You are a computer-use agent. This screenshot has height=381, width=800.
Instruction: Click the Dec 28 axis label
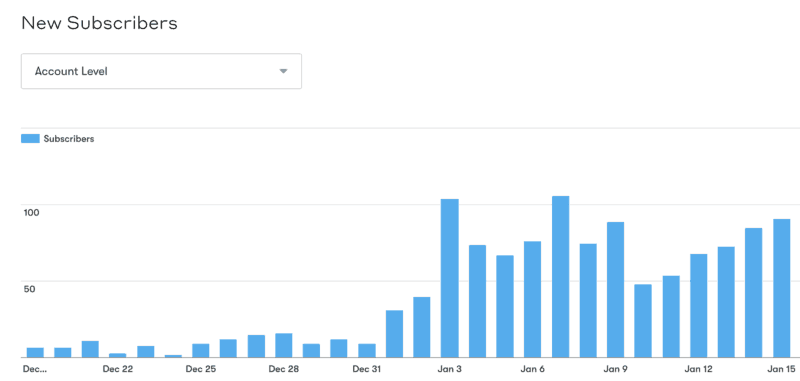tap(284, 369)
